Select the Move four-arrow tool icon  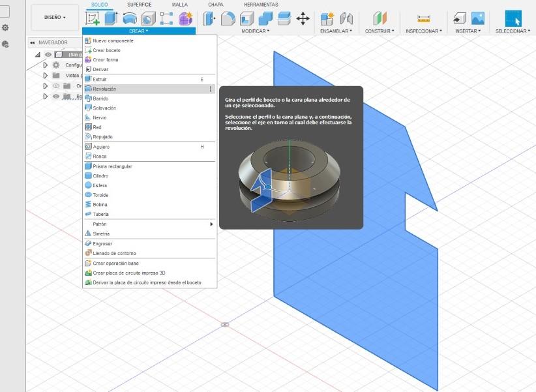point(303,18)
